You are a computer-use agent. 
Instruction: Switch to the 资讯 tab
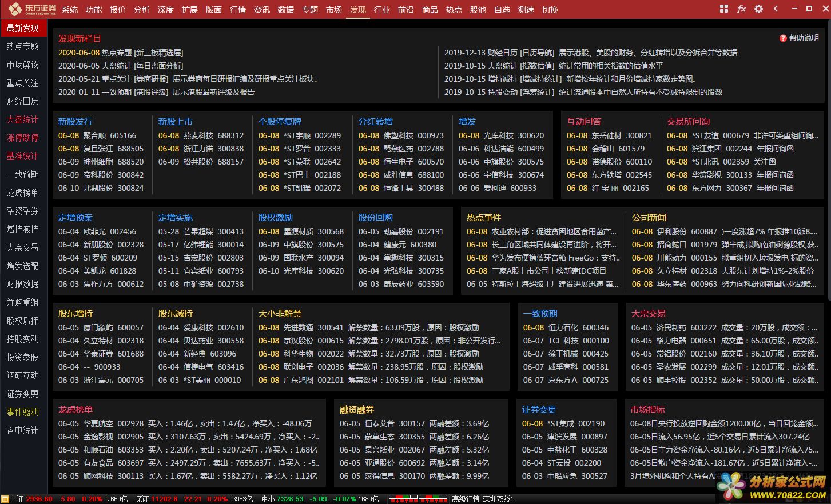click(262, 10)
